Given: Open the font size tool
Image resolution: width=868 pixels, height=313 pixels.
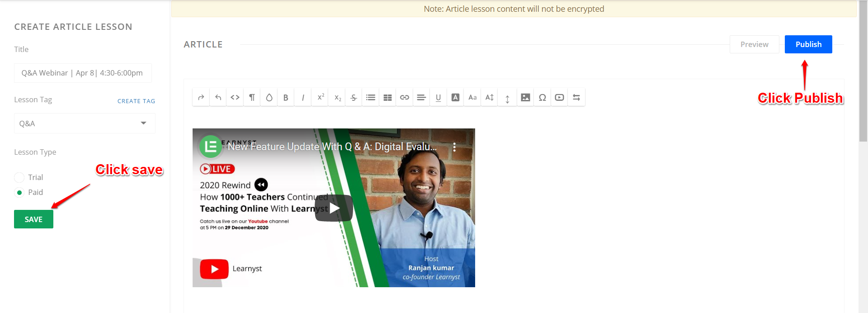Looking at the screenshot, I should 490,97.
